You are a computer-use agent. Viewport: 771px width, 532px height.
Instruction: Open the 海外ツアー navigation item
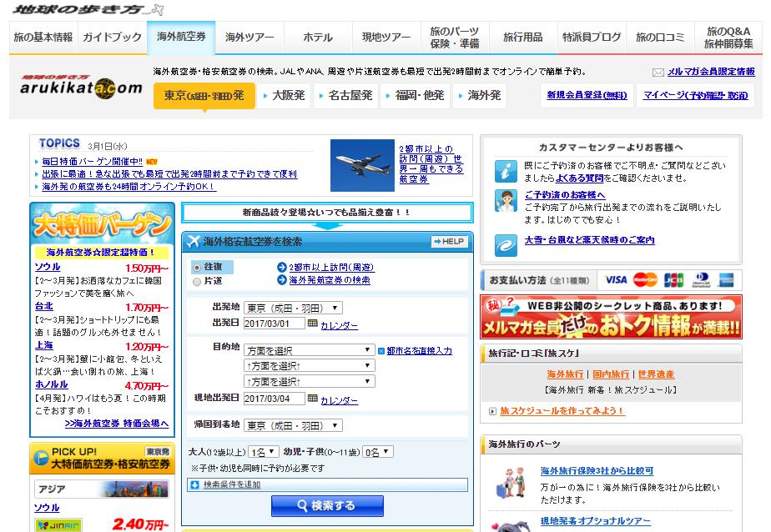click(249, 38)
